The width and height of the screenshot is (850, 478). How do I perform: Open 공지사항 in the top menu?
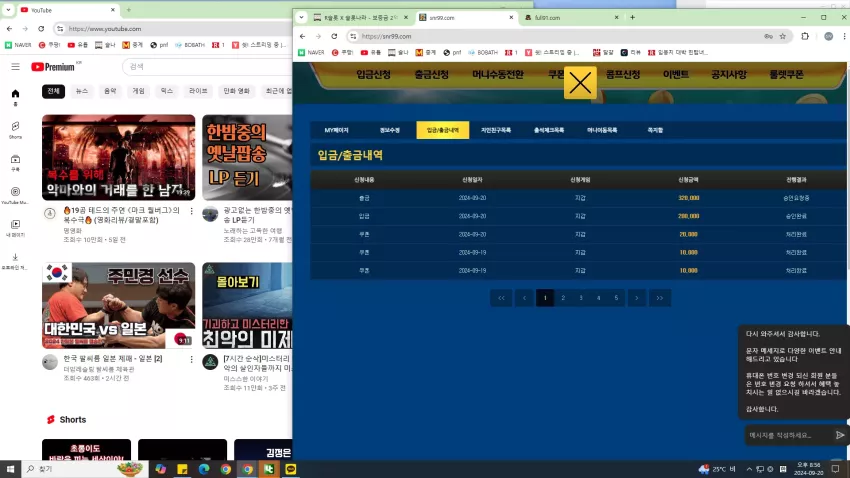click(x=729, y=74)
